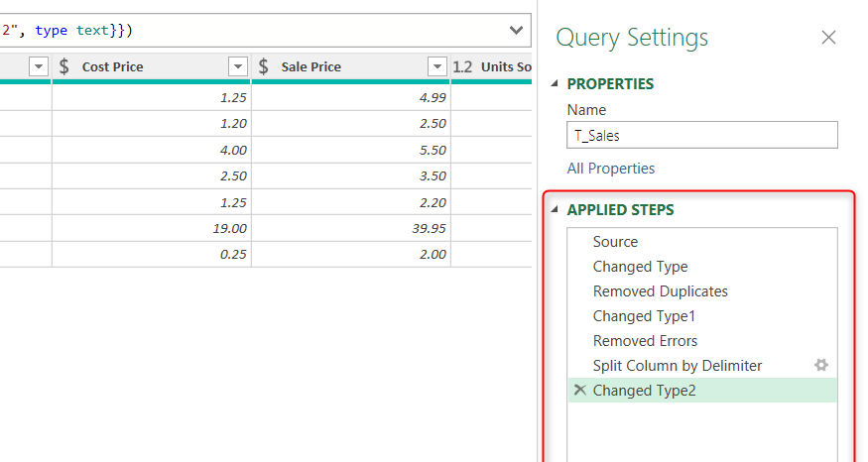Click the Sale Price cell 39.95
The image size is (868, 462).
pyautogui.click(x=351, y=228)
